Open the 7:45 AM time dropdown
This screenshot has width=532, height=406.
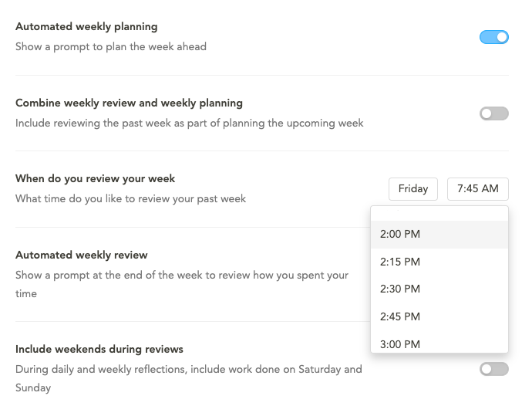click(478, 188)
